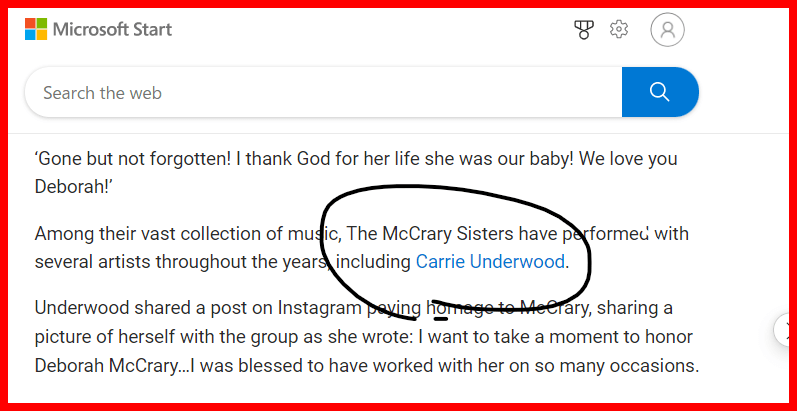Open the Microsoft Rewards medal icon

pos(585,30)
